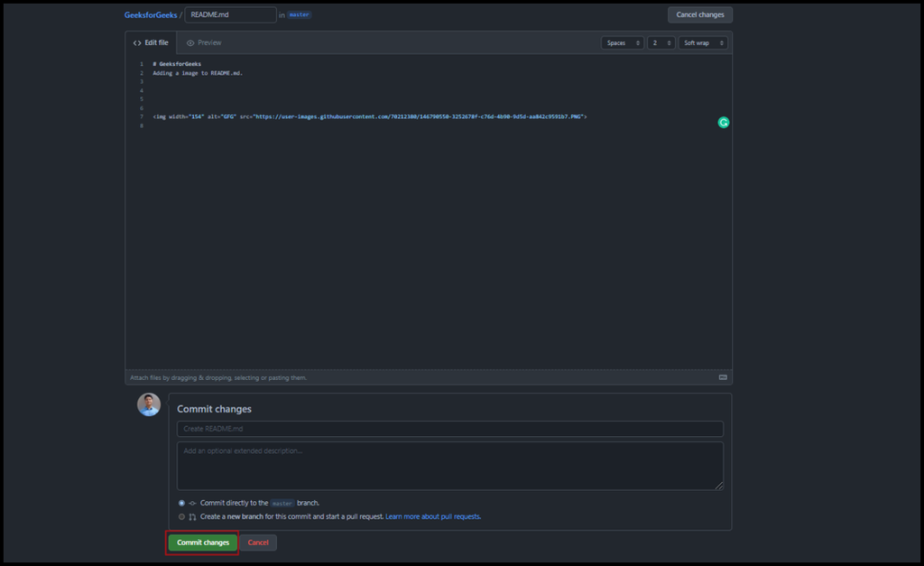The height and width of the screenshot is (566, 924).
Task: Click the Cancel changes button
Action: (699, 15)
